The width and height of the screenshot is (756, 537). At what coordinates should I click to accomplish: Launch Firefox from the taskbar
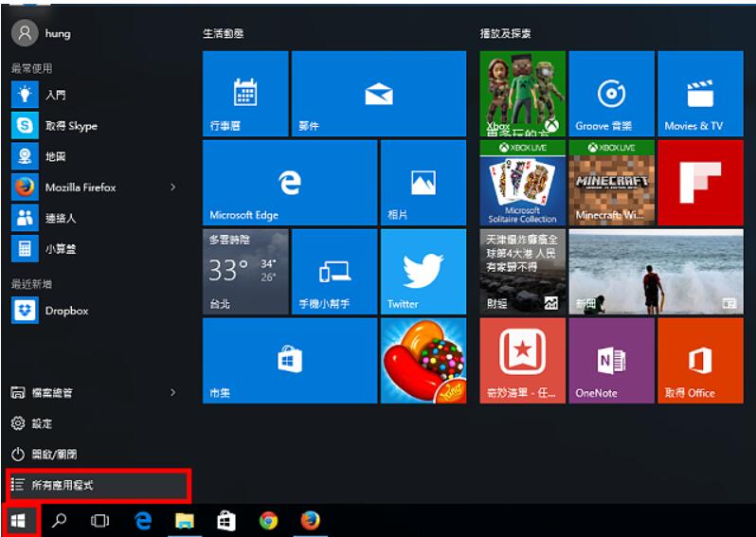pos(310,521)
